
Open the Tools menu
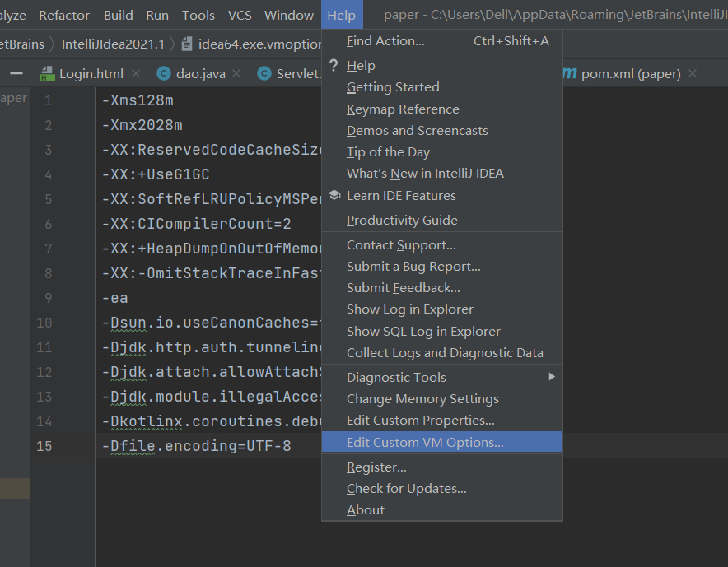coord(198,16)
